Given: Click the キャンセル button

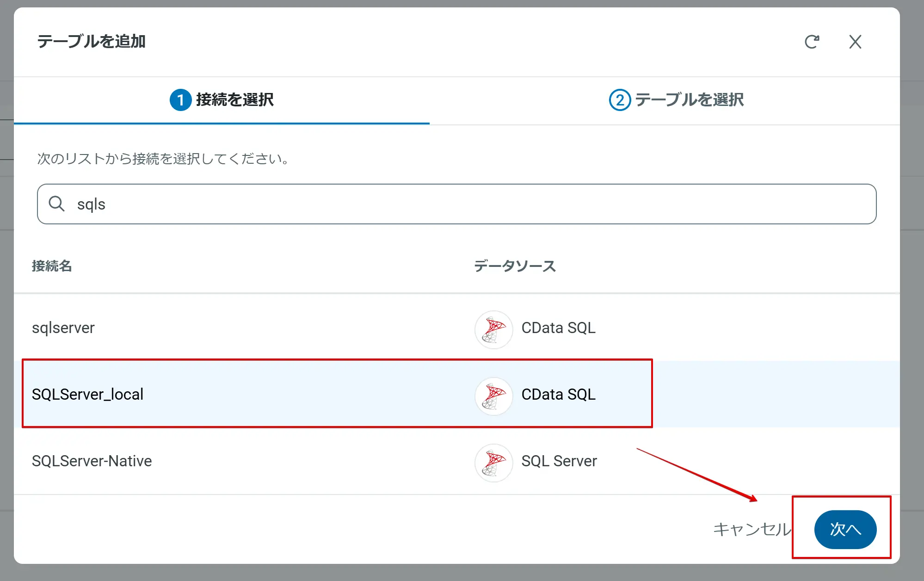Looking at the screenshot, I should point(752,529).
